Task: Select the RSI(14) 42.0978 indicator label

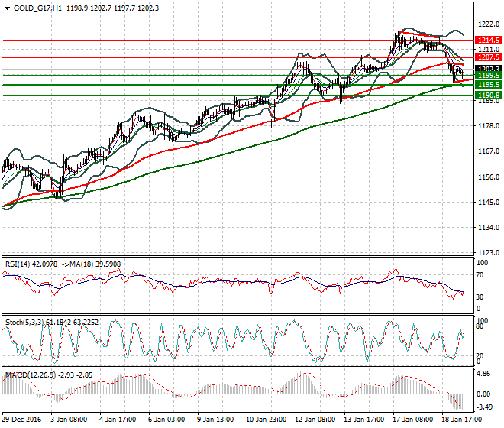Action: click(31, 264)
